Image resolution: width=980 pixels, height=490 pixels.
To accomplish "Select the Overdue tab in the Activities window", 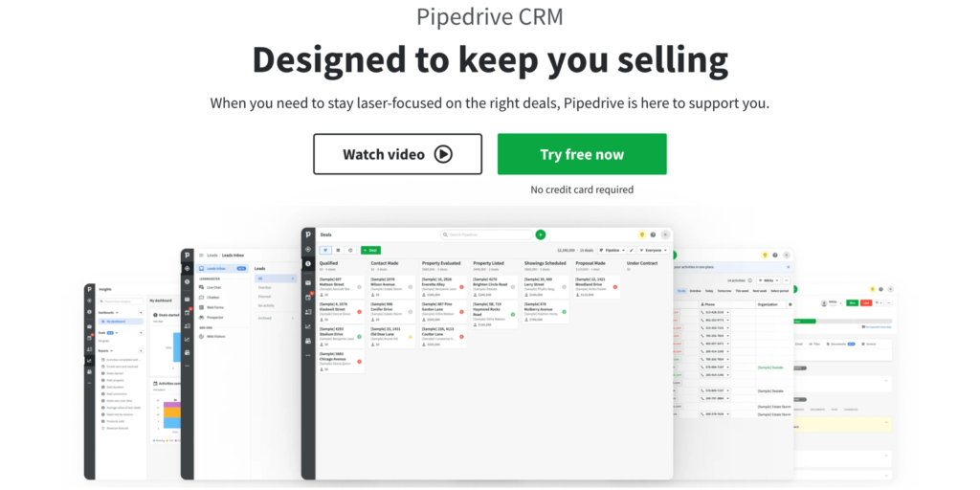I will 695,291.
